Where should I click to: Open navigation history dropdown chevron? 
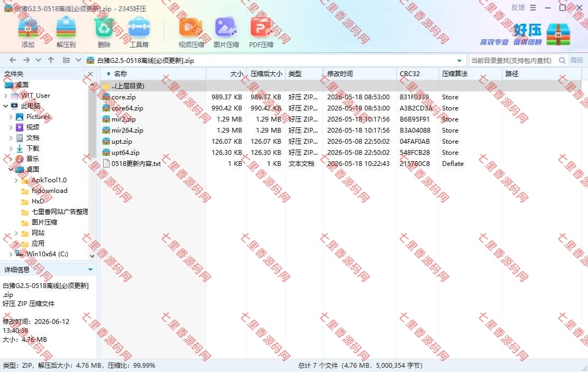coord(38,60)
